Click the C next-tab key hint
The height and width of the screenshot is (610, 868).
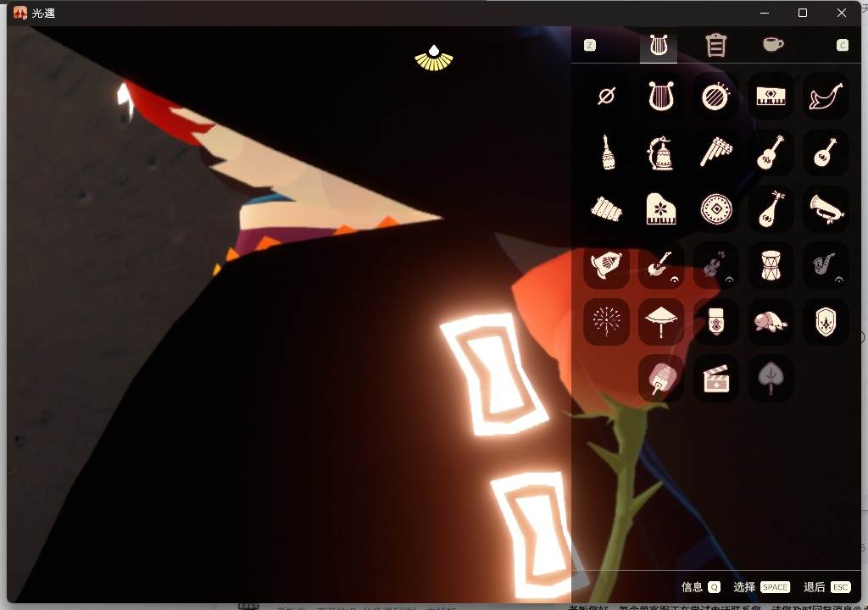(842, 46)
